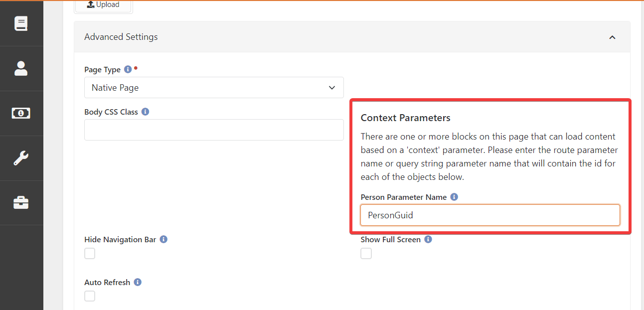The width and height of the screenshot is (644, 310).
Task: Click the Advanced Settings panel header
Action: (x=299, y=37)
